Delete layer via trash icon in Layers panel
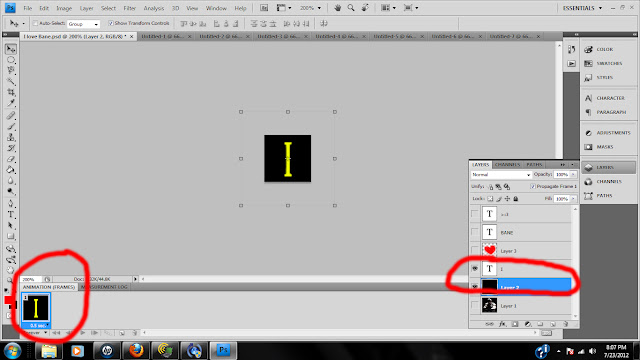The height and width of the screenshot is (360, 640). click(x=566, y=324)
